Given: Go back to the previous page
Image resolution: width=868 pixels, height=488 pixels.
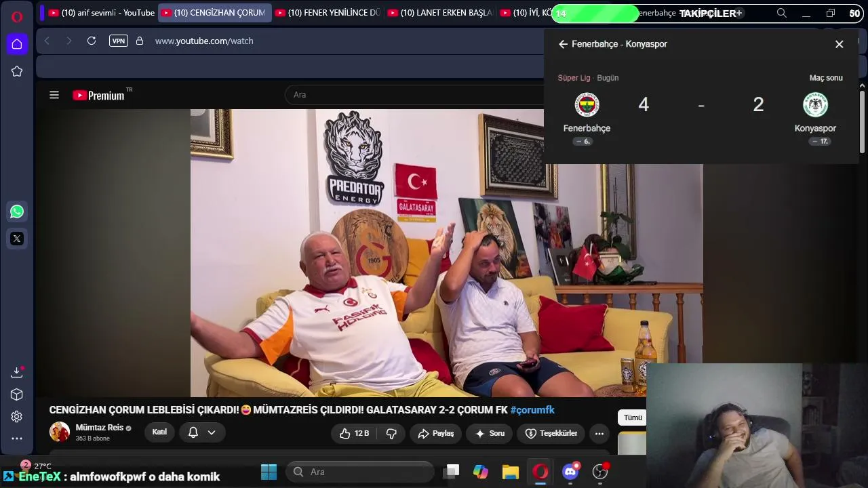Looking at the screenshot, I should tap(47, 41).
